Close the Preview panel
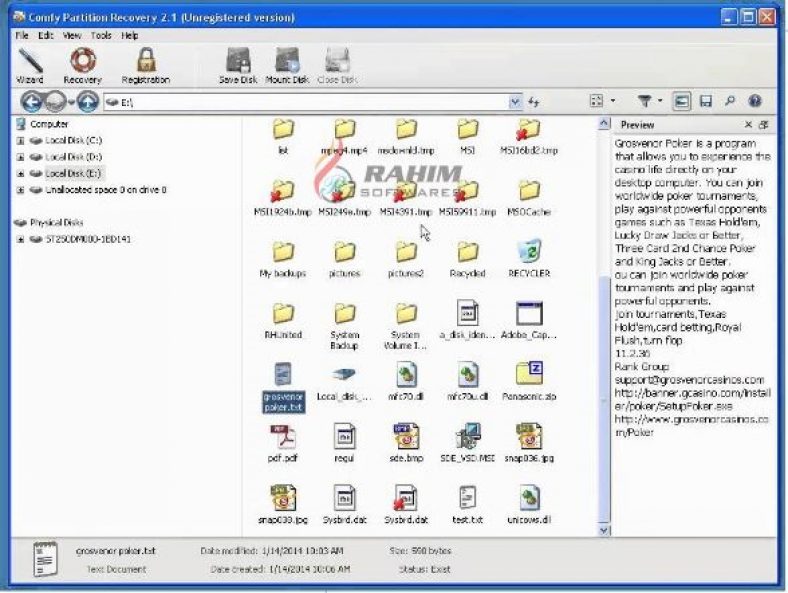Screen dimensions: 788x593 pos(748,125)
